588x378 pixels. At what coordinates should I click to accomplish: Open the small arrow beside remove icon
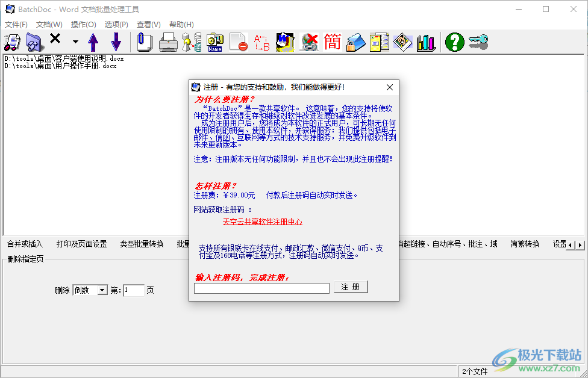(75, 42)
